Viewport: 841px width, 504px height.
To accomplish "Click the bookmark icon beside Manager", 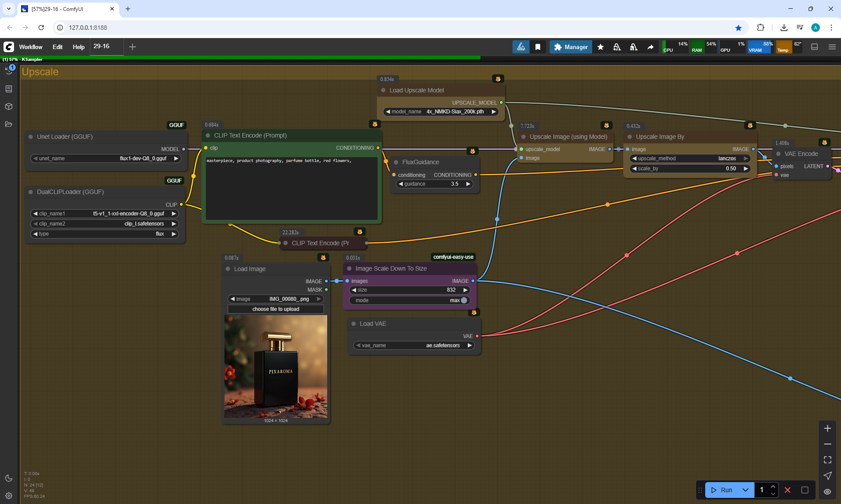I will pyautogui.click(x=538, y=47).
